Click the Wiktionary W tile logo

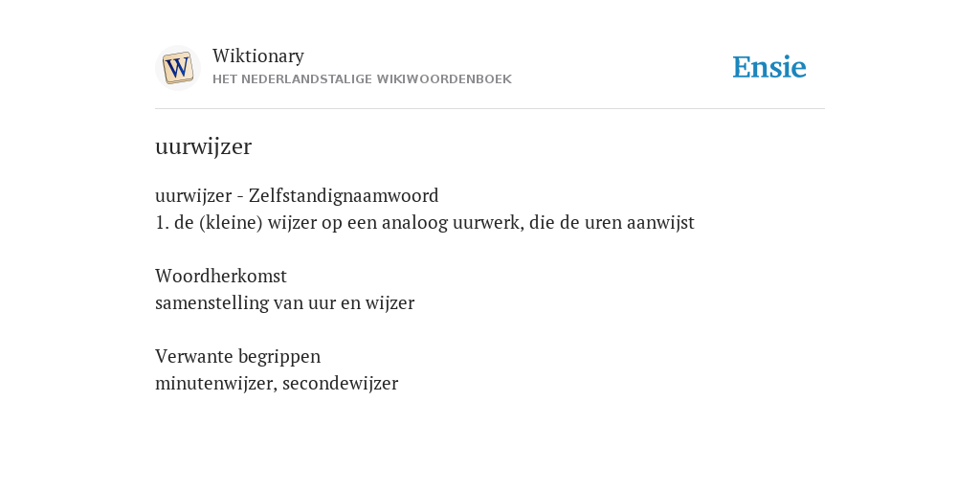click(177, 68)
